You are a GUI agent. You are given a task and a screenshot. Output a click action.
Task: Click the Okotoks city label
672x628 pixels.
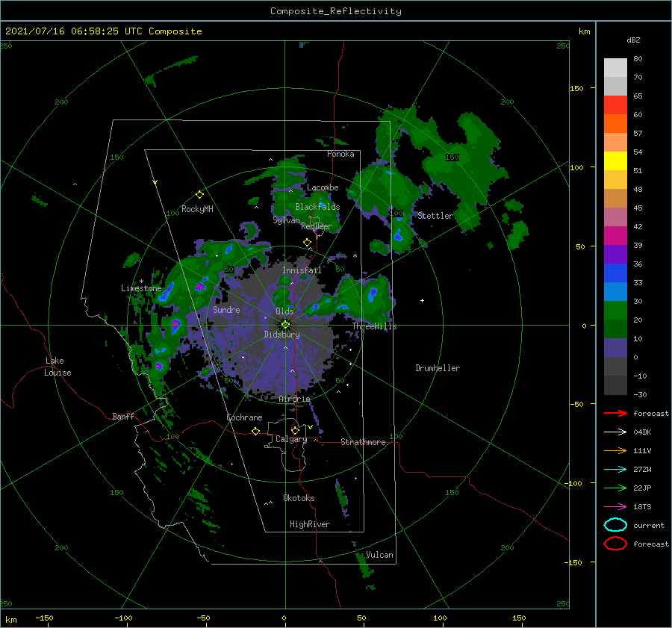[299, 497]
